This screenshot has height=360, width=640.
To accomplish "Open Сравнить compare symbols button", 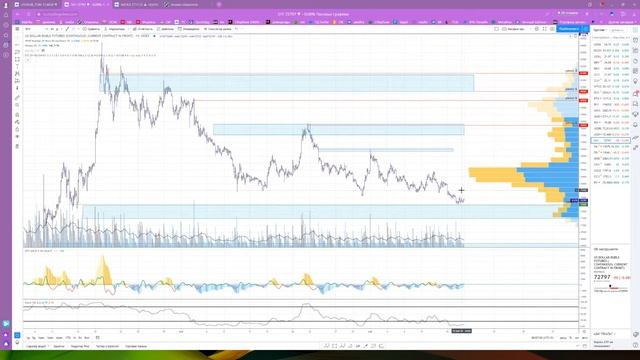I will click(91, 29).
